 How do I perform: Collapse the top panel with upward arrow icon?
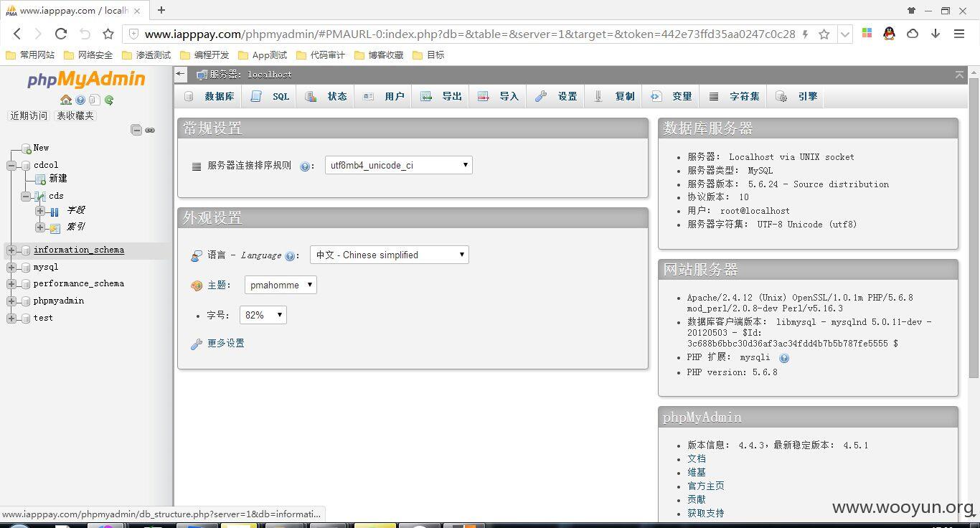960,75
